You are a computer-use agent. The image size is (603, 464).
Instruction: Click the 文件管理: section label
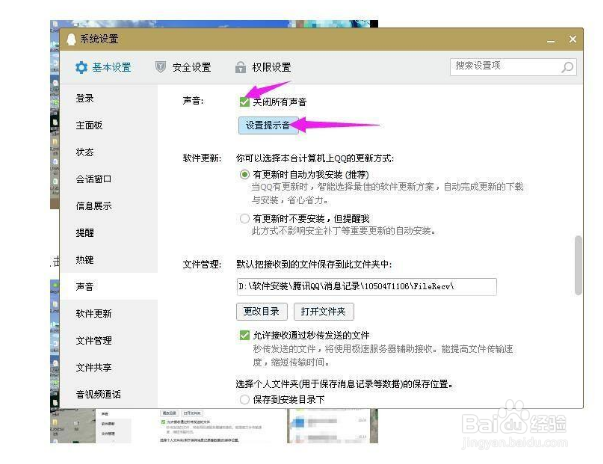202,264
